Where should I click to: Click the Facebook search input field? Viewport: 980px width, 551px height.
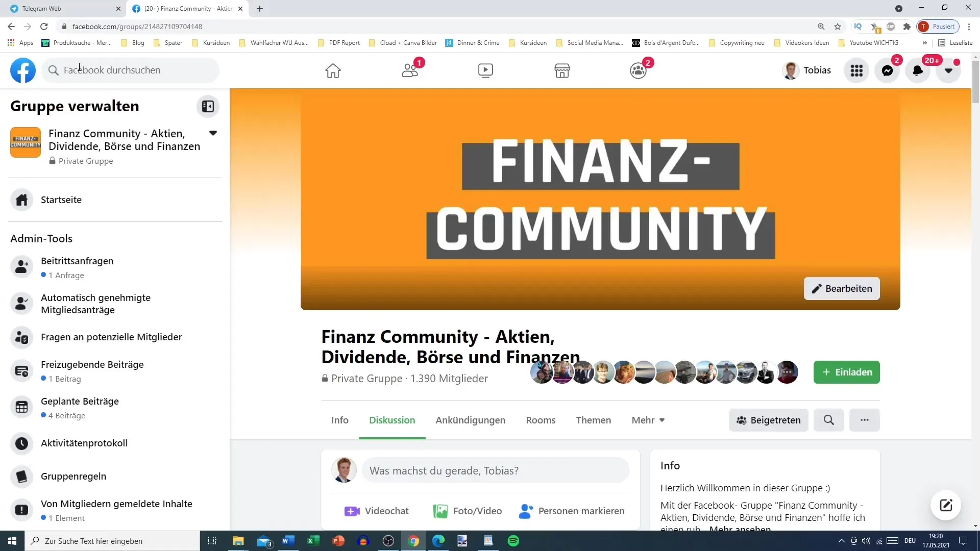(x=129, y=70)
